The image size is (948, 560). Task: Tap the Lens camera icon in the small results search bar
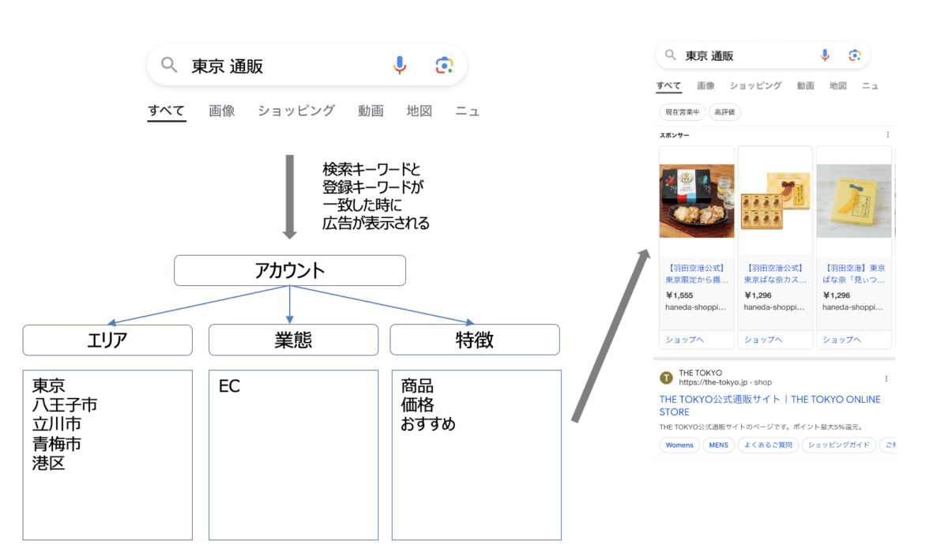[x=854, y=55]
